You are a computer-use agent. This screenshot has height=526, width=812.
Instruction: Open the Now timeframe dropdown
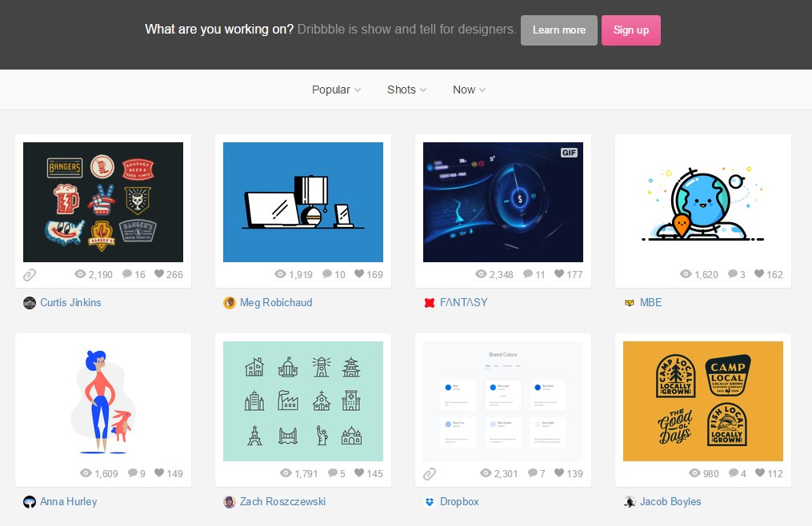click(x=469, y=90)
